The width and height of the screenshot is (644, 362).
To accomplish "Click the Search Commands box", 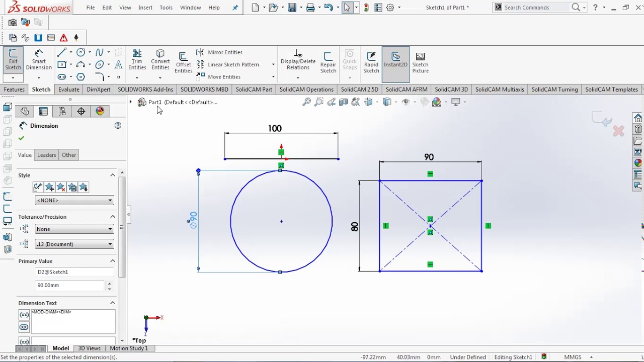I will (x=537, y=8).
